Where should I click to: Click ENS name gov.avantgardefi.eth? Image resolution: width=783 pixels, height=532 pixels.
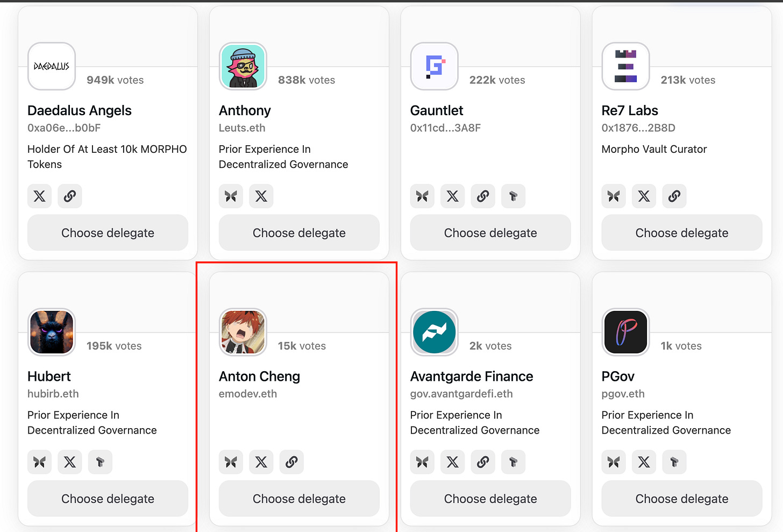[461, 394]
